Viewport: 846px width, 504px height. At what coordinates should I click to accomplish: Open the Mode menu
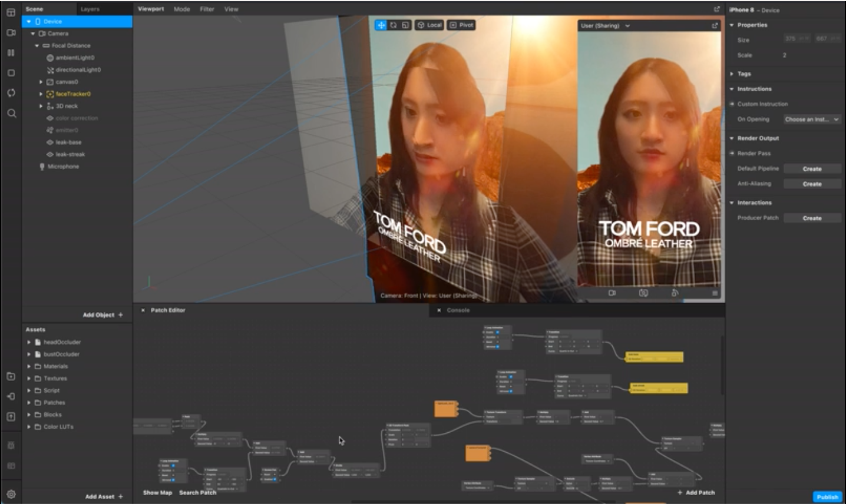point(181,9)
